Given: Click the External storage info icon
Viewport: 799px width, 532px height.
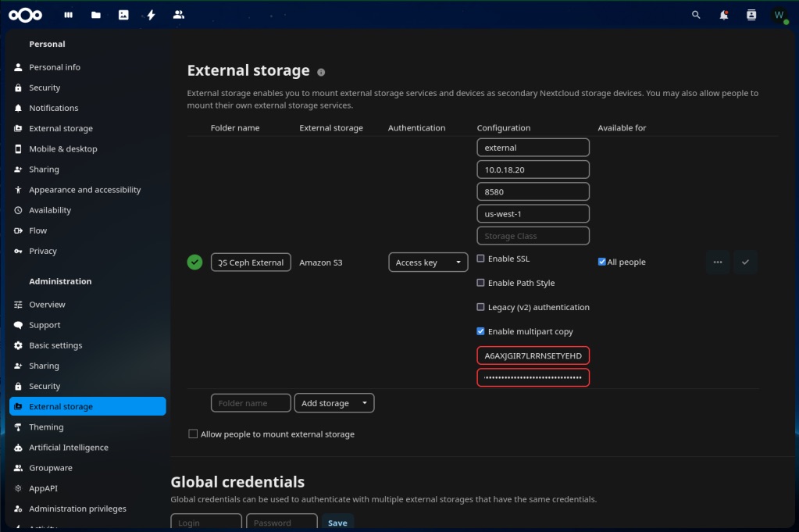Looking at the screenshot, I should click(x=320, y=71).
